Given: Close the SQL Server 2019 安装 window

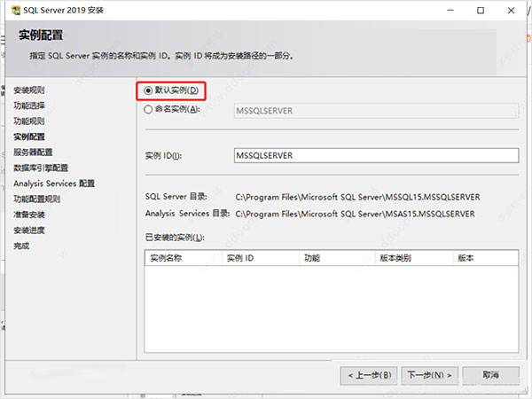Looking at the screenshot, I should click(511, 10).
